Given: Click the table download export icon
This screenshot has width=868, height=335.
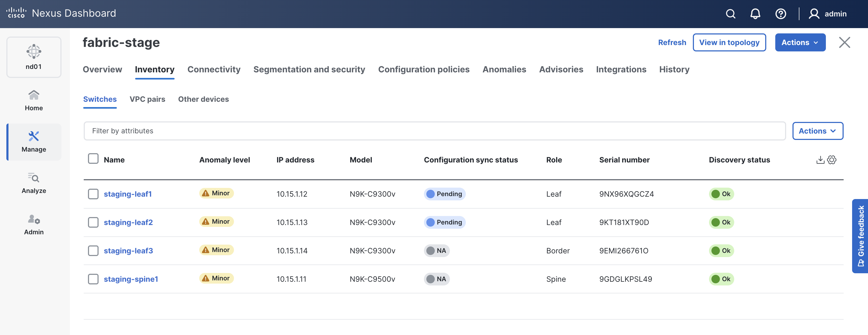Looking at the screenshot, I should click(820, 160).
